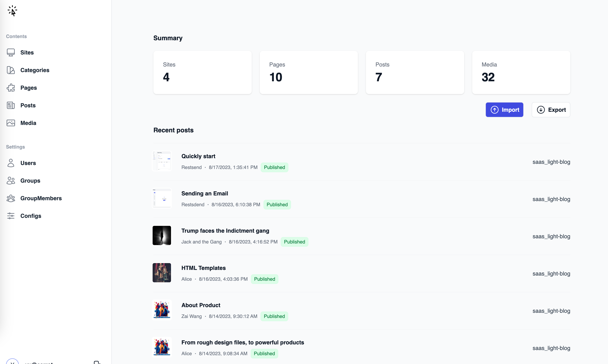608x364 pixels.
Task: Click Trump faces the Indictment gang thumbnail
Action: 162,235
